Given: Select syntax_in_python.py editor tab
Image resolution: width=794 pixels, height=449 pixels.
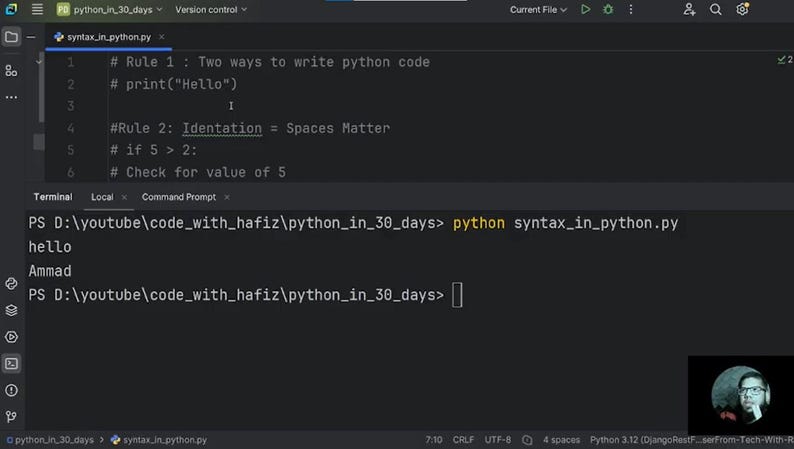Looking at the screenshot, I should click(x=108, y=37).
